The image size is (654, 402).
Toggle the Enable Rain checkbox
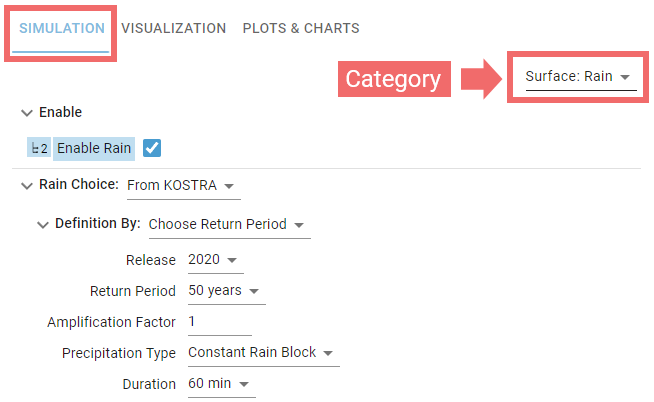click(x=152, y=148)
